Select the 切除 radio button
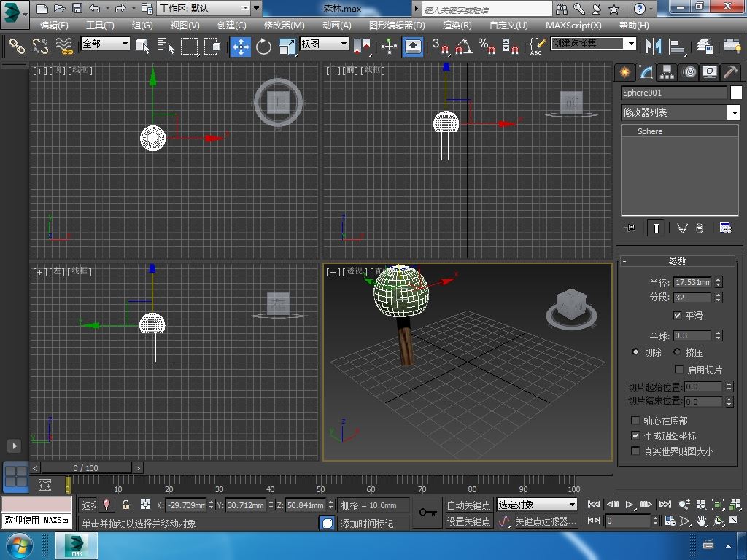This screenshot has width=747, height=560. (635, 352)
